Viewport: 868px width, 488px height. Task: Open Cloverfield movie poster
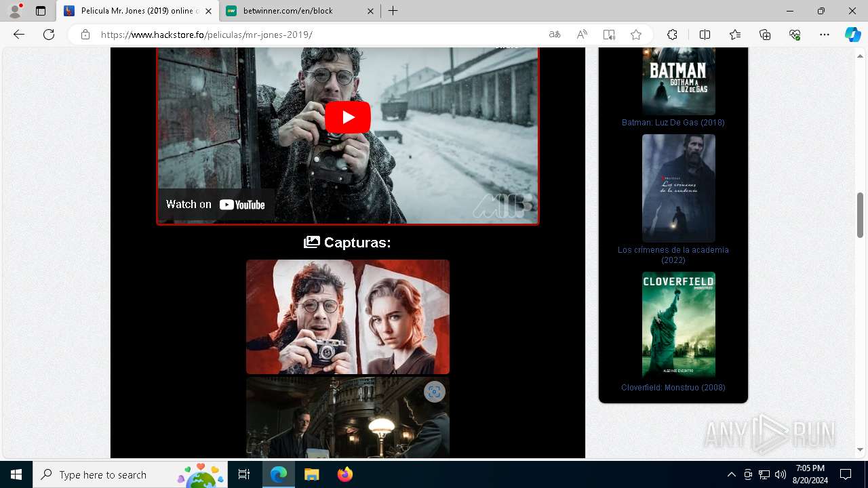point(678,325)
